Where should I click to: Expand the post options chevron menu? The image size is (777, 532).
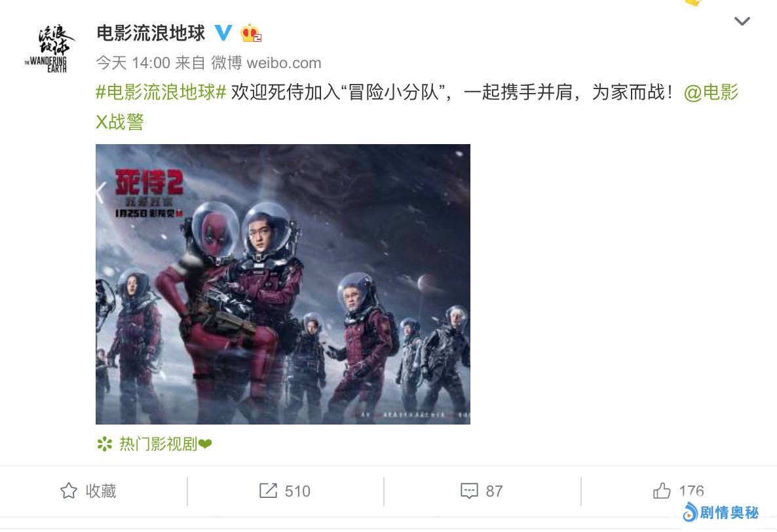(742, 22)
